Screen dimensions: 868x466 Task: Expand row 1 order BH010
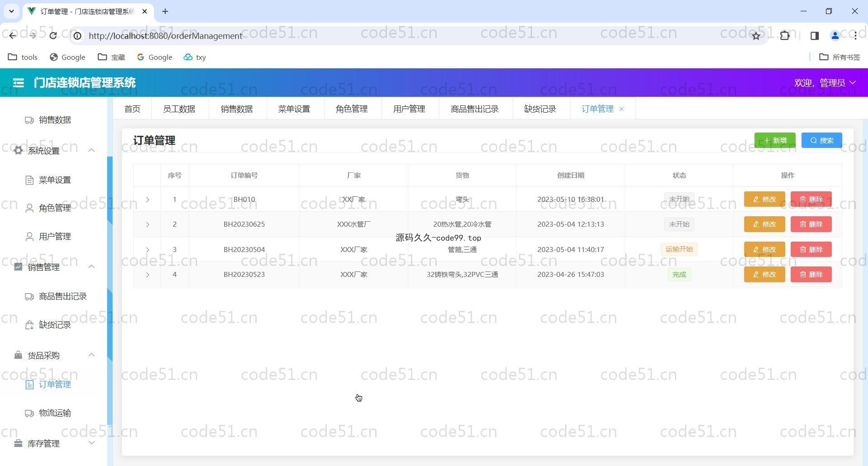147,200
